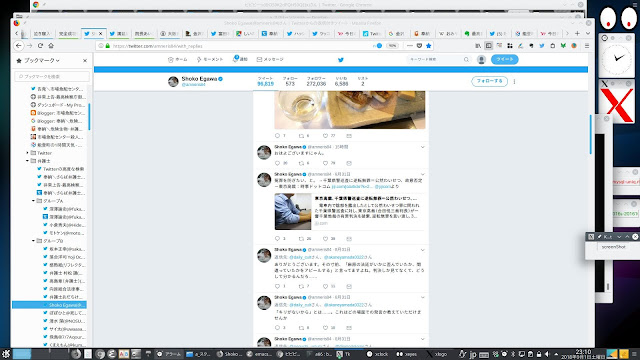Open the xeyes taskbar entry
Viewport: 640px width, 360px height.
[407, 354]
